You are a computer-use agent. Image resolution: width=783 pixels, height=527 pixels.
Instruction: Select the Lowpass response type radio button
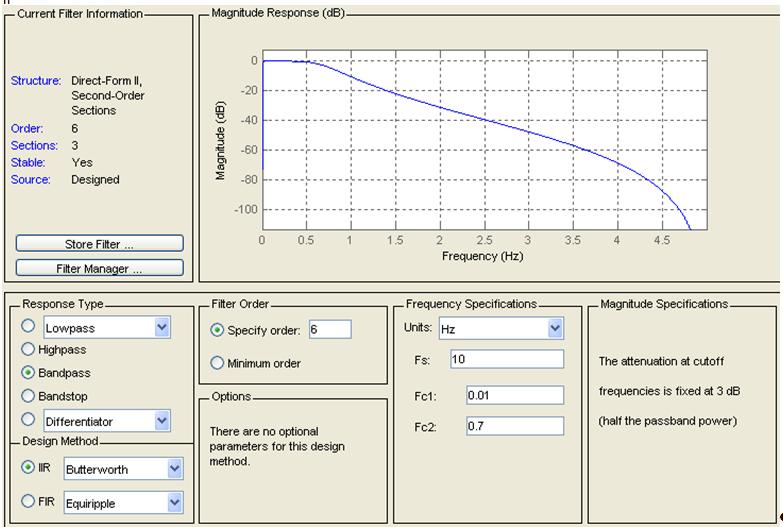[28, 327]
